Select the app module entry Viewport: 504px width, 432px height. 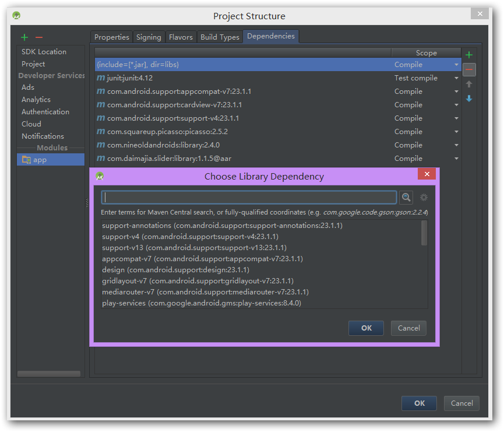click(51, 160)
